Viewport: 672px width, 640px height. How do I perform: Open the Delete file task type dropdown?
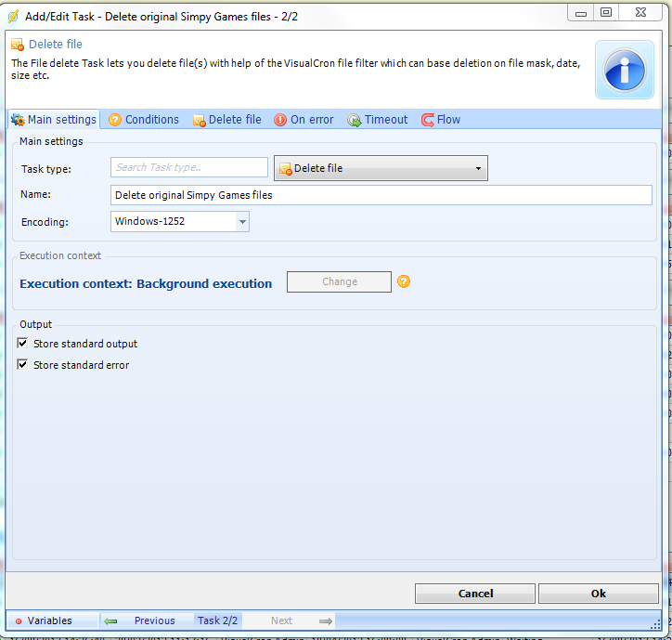[x=381, y=168]
